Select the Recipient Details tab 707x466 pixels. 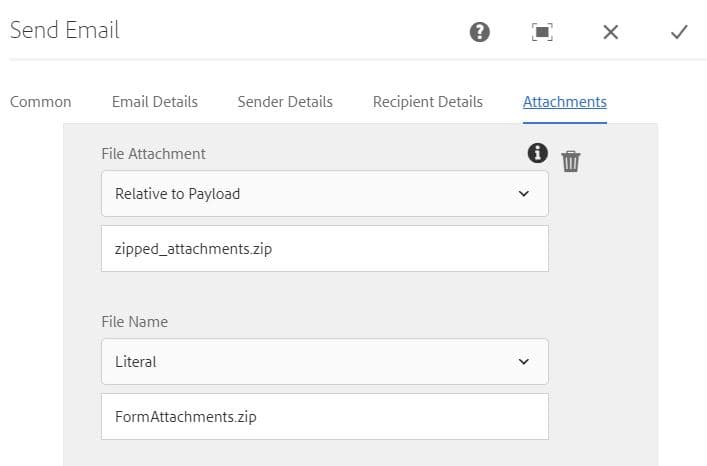[x=428, y=102]
